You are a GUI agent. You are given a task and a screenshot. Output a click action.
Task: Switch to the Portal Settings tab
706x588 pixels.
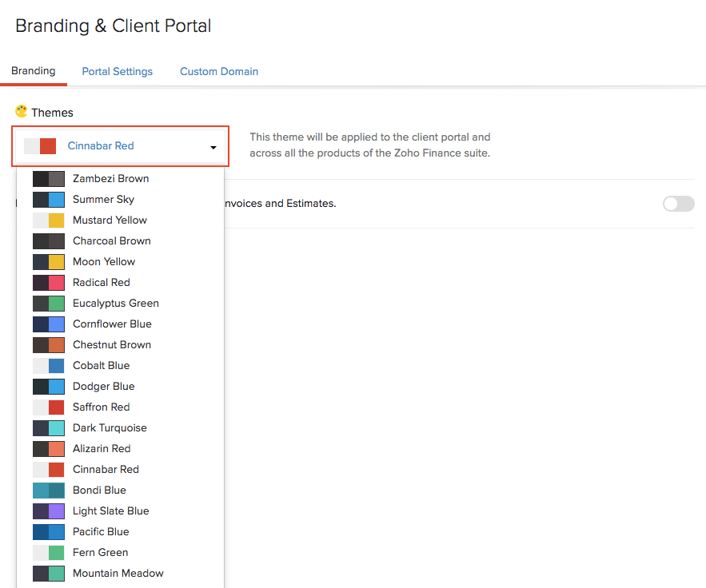[x=117, y=71]
